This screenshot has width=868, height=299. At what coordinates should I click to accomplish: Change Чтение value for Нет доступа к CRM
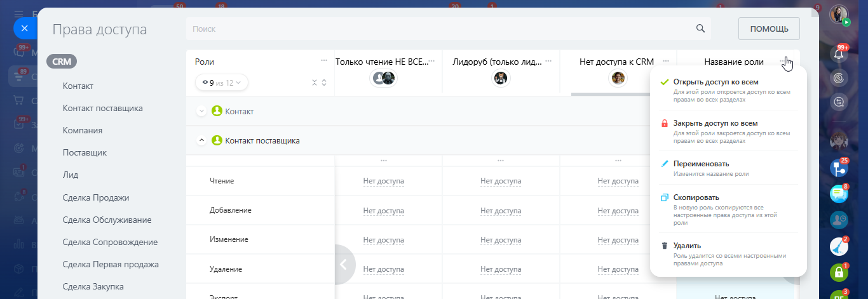(618, 181)
